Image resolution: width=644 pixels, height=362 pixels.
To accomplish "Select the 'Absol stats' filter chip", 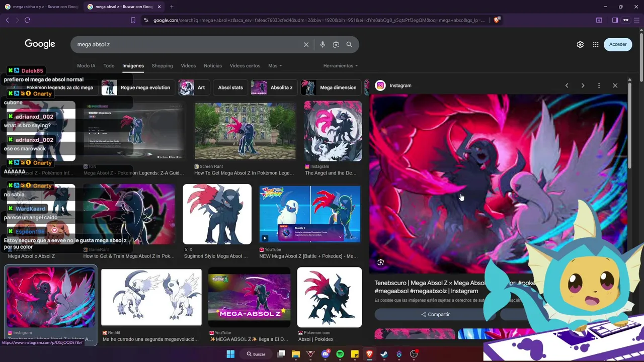I will [230, 87].
